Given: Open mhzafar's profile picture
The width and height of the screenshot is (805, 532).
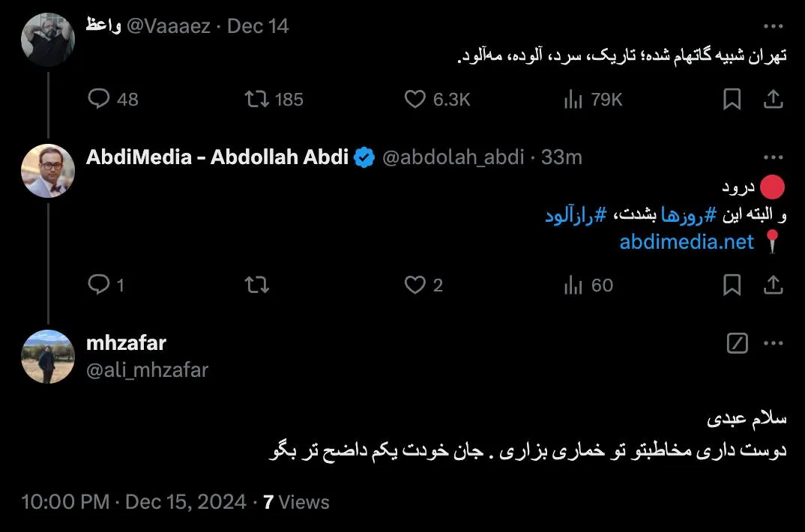Looking at the screenshot, I should (x=47, y=357).
